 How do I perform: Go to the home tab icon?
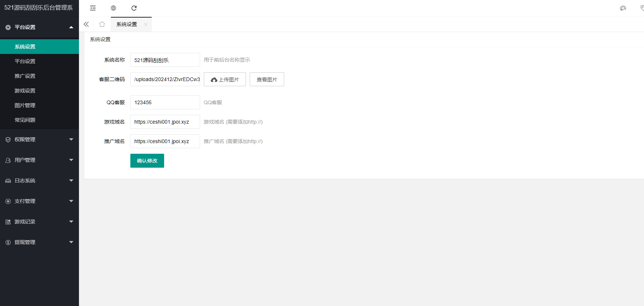click(x=102, y=24)
